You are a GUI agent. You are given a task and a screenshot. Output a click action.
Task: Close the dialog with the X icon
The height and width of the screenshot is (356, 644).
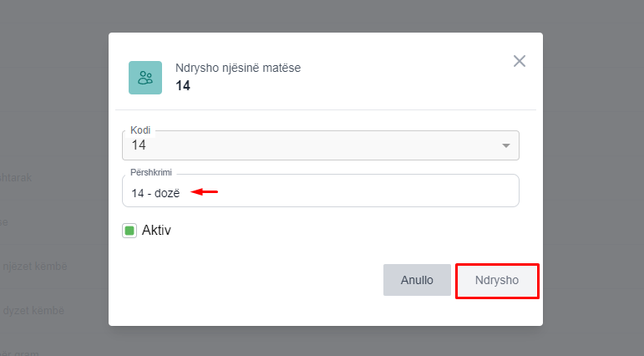pos(520,61)
